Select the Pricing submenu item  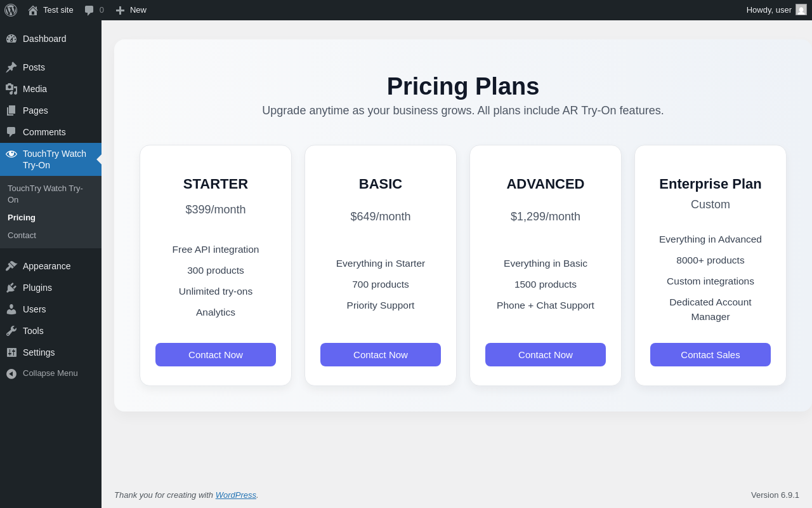22,218
